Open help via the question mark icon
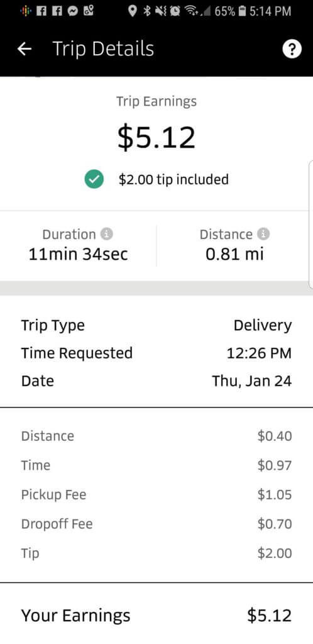Image resolution: width=313 pixels, height=644 pixels. (292, 49)
